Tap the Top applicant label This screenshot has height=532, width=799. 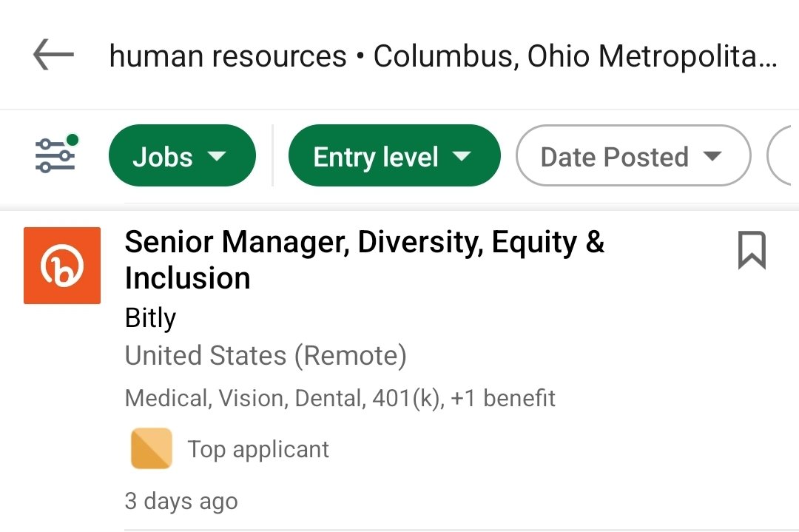pyautogui.click(x=258, y=449)
